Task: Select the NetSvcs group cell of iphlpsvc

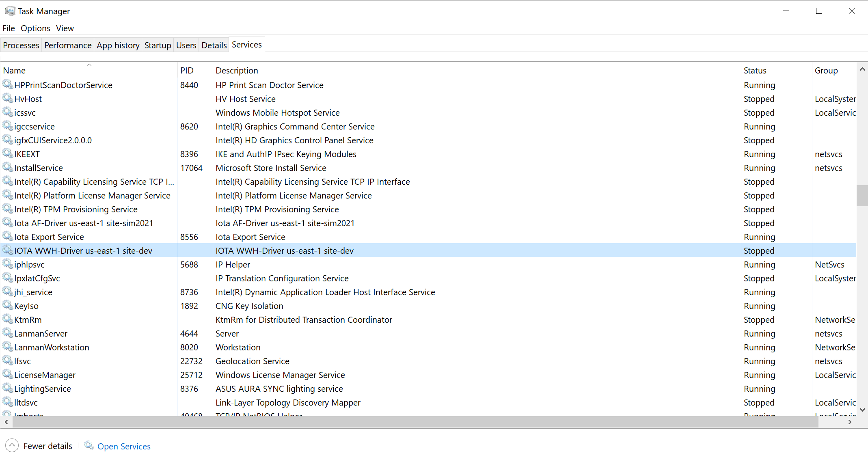Action: coord(829,264)
